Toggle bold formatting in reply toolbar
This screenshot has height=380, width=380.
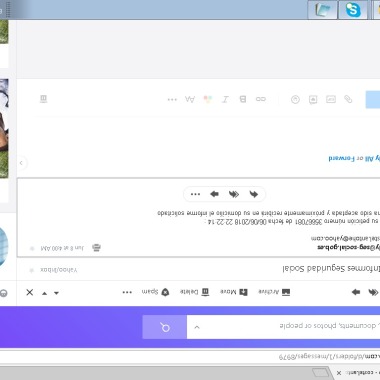(x=243, y=99)
